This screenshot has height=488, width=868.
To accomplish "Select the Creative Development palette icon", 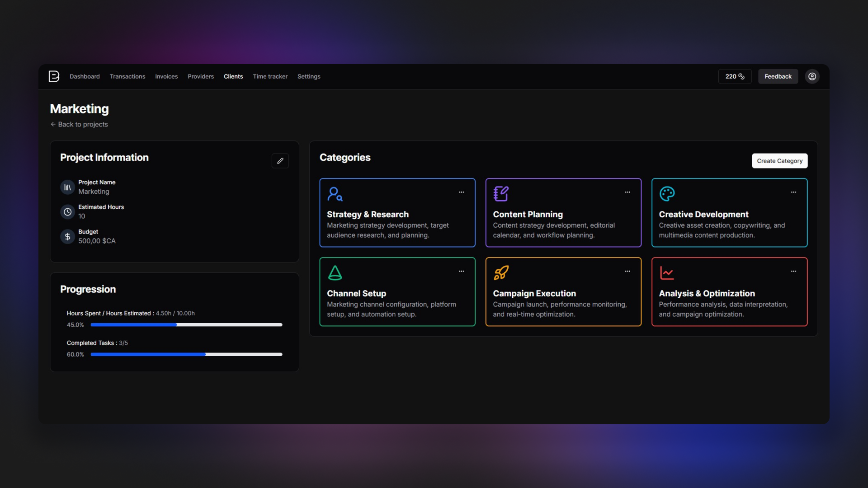I will (x=668, y=193).
